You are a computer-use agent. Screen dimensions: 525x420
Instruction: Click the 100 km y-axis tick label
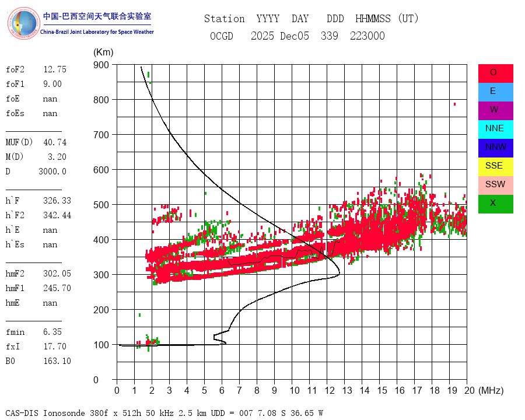pyautogui.click(x=101, y=345)
